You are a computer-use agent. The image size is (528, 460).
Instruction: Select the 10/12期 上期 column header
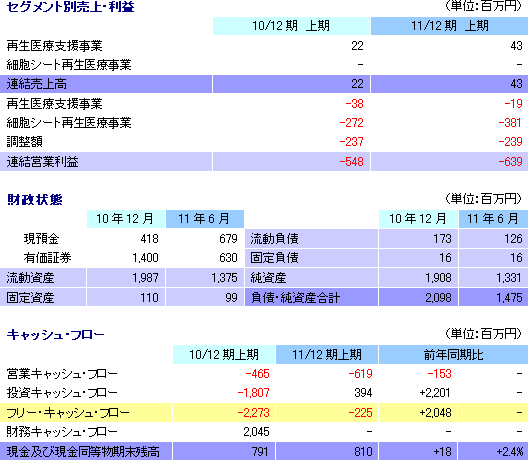(291, 26)
